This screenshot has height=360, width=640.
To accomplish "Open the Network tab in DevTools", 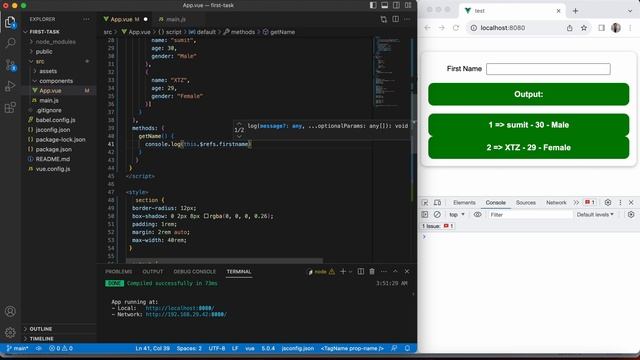I will pyautogui.click(x=556, y=202).
